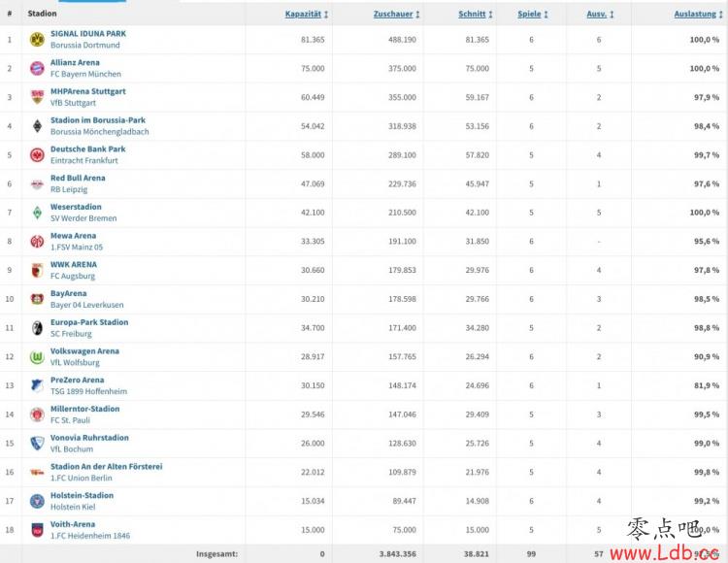Screen dimensions: 728x563
Task: Open the Holstein-Stadion link
Action: 82,495
